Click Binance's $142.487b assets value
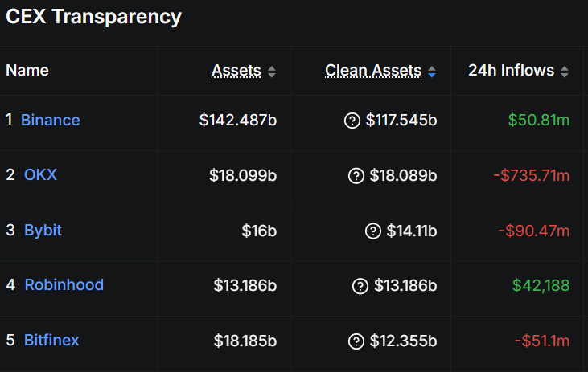The width and height of the screenshot is (588, 372). 238,121
